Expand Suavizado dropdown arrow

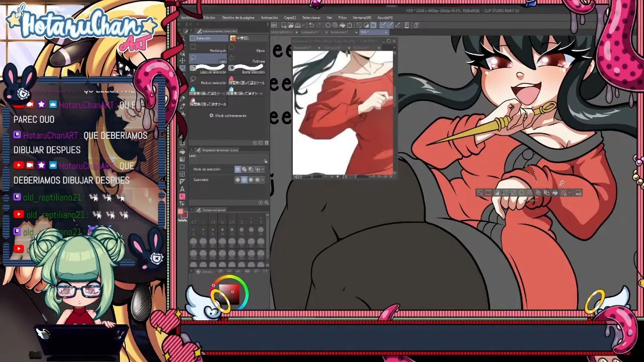263,180
